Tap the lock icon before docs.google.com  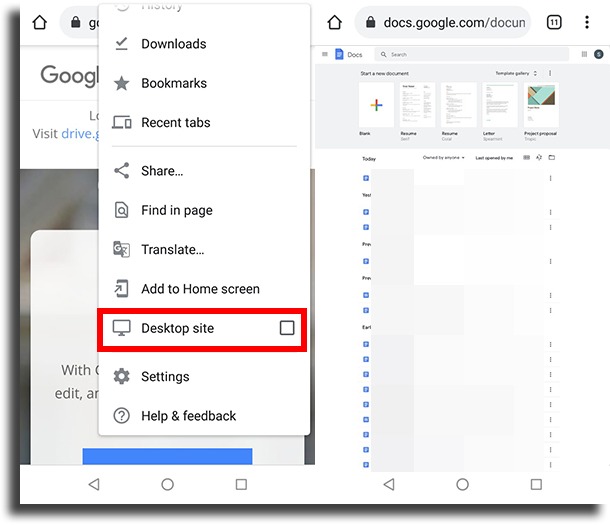click(371, 23)
